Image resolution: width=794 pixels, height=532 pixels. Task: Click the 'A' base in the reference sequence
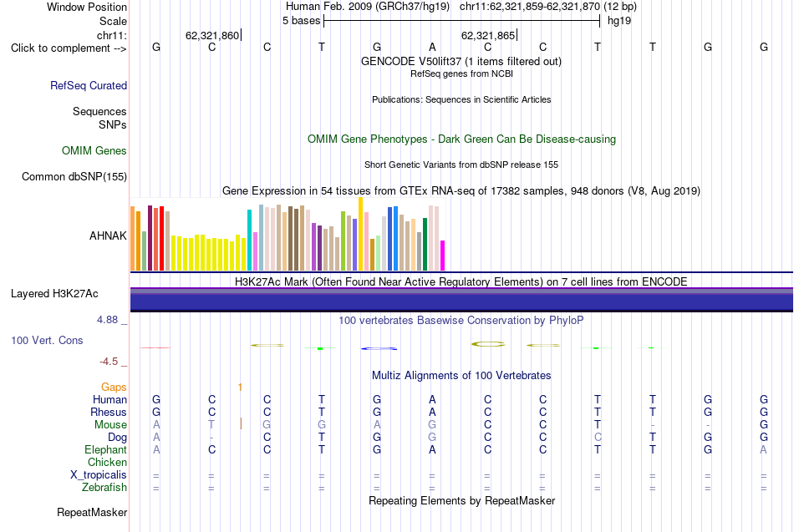coord(432,47)
